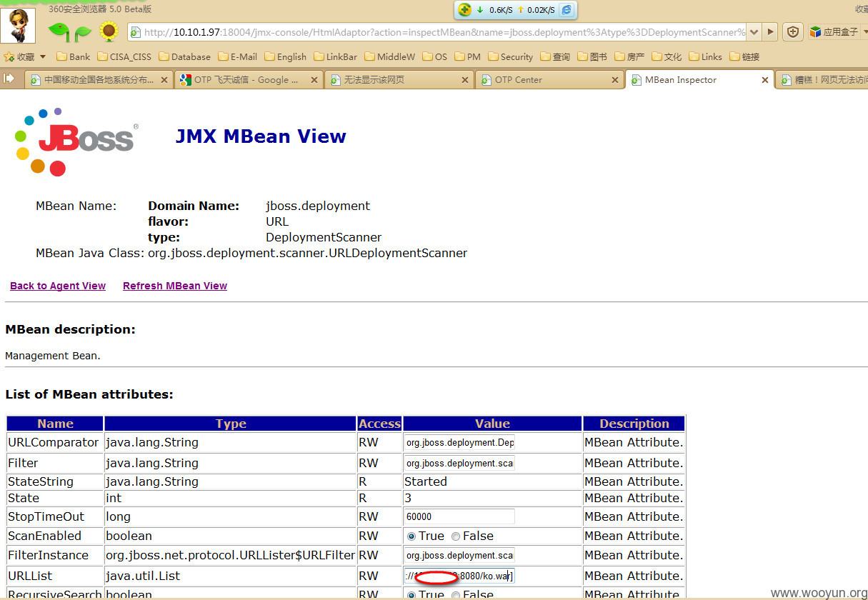Set RecursiveSearch to False
Screen dimensions: 868x600
pyautogui.click(x=456, y=595)
